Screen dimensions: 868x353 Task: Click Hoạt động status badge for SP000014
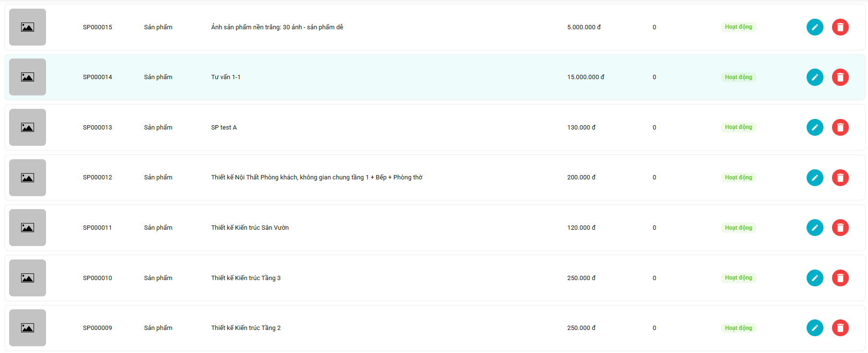[738, 77]
